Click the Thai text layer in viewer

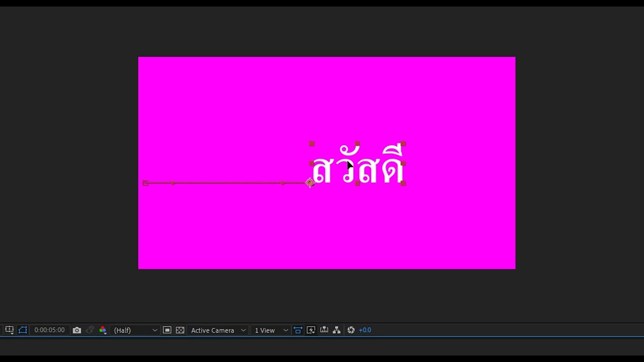coord(358,165)
